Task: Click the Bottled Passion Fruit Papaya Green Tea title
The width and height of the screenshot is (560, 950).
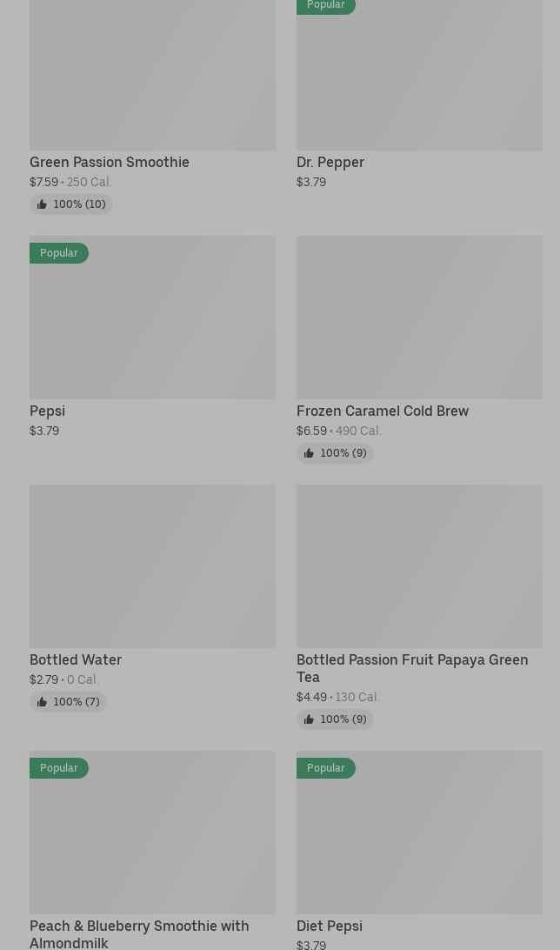Action: pyautogui.click(x=412, y=668)
